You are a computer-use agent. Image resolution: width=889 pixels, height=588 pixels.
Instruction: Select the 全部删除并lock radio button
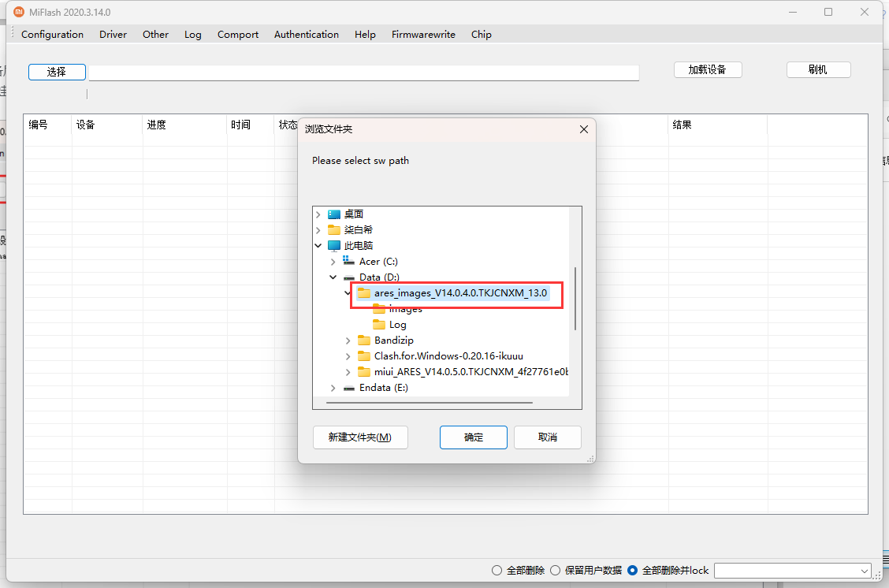pyautogui.click(x=633, y=571)
